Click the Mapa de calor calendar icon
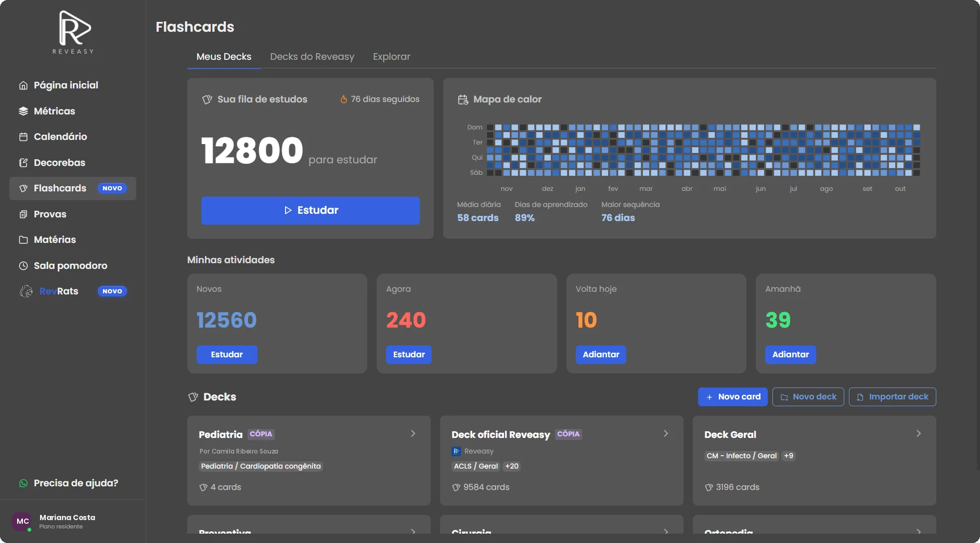This screenshot has width=980, height=543. [x=463, y=99]
